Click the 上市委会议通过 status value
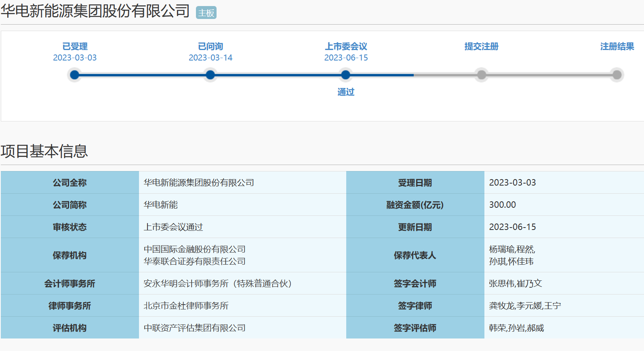 [x=173, y=227]
